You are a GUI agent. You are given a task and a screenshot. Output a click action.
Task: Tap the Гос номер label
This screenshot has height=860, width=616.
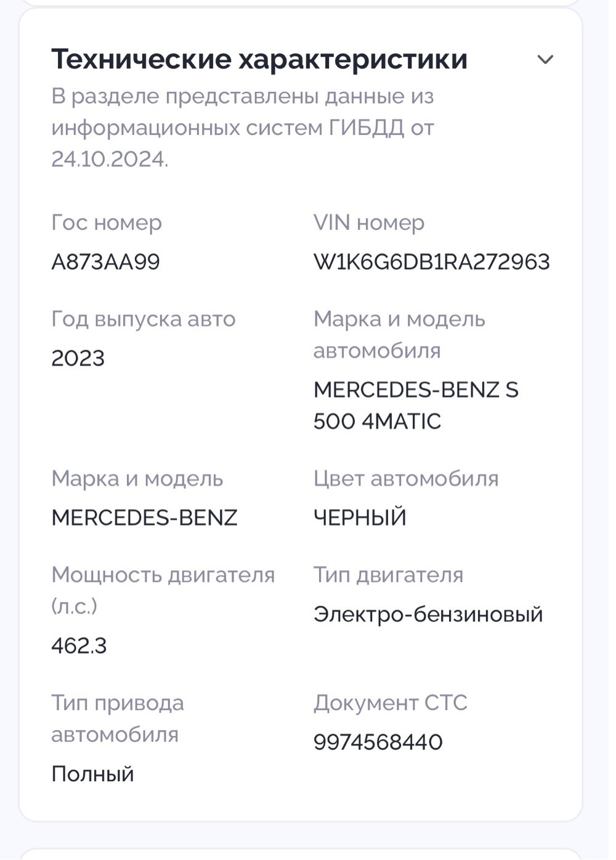(x=107, y=223)
